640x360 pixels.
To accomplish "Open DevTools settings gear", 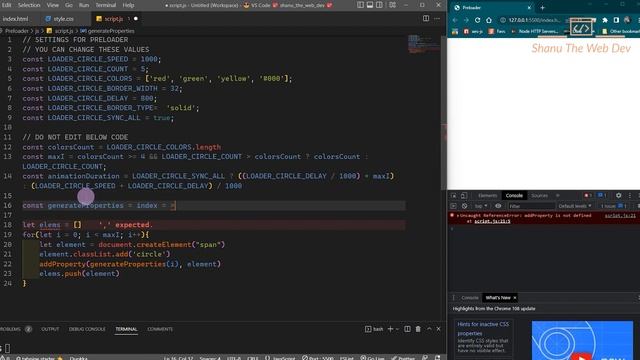I will (618, 196).
